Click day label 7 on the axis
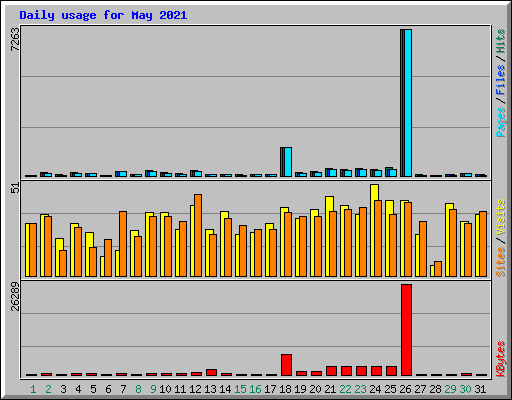The height and width of the screenshot is (400, 512). 123,389
